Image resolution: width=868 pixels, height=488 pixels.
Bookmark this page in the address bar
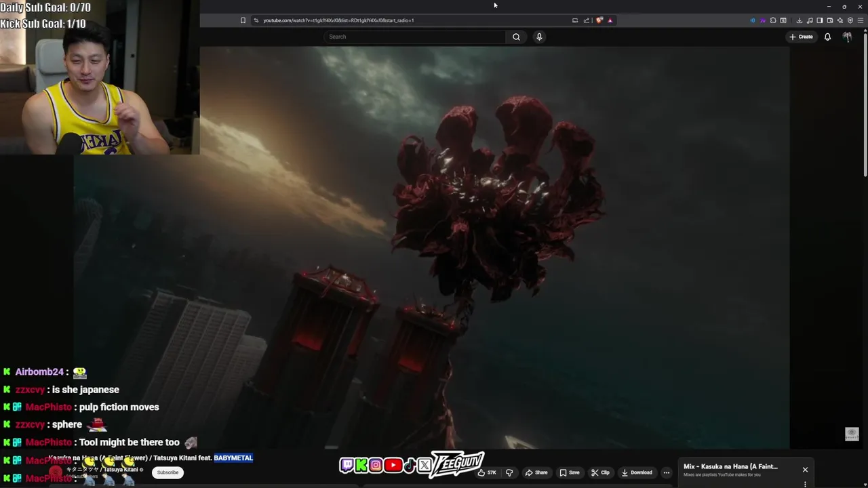pyautogui.click(x=243, y=20)
